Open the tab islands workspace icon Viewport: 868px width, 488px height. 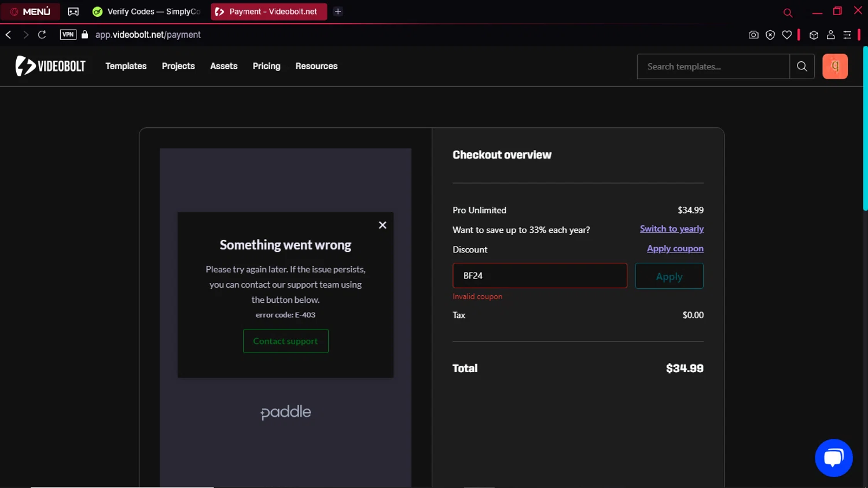tap(73, 12)
